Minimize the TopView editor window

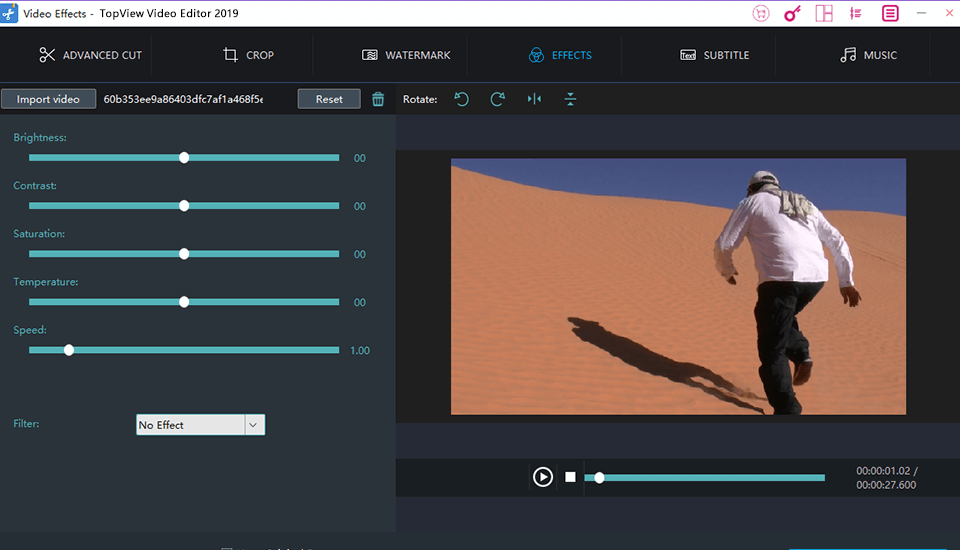tap(921, 13)
